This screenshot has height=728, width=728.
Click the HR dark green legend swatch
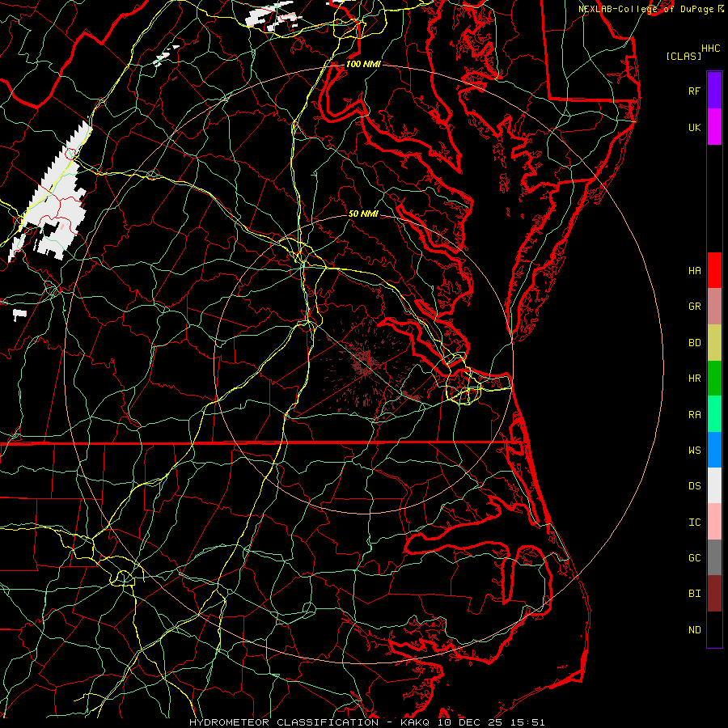pyautogui.click(x=714, y=379)
